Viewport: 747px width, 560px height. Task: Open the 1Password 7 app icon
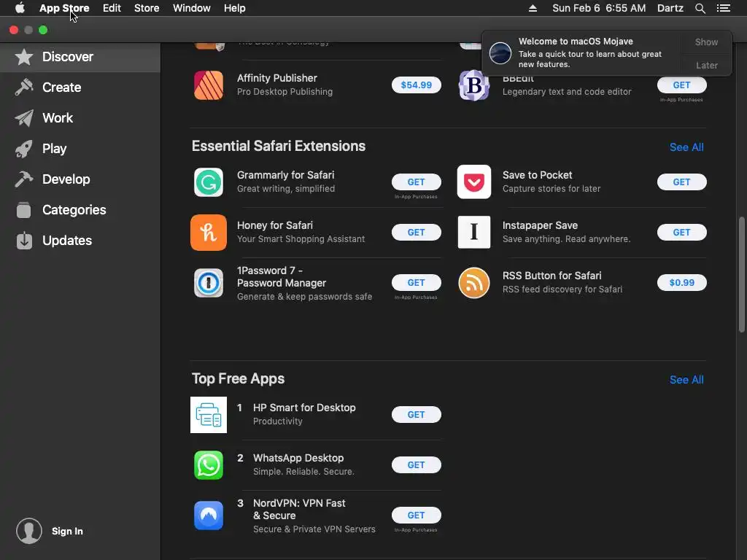tap(209, 283)
